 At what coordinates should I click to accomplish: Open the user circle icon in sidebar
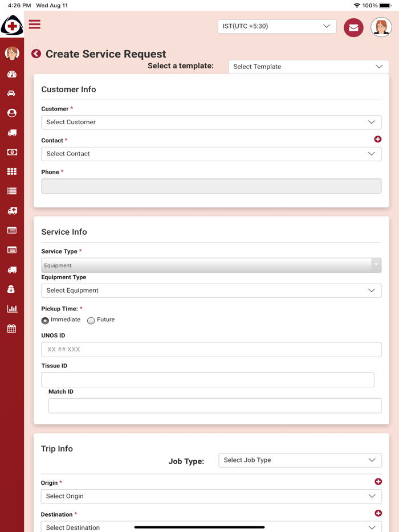coord(12,113)
